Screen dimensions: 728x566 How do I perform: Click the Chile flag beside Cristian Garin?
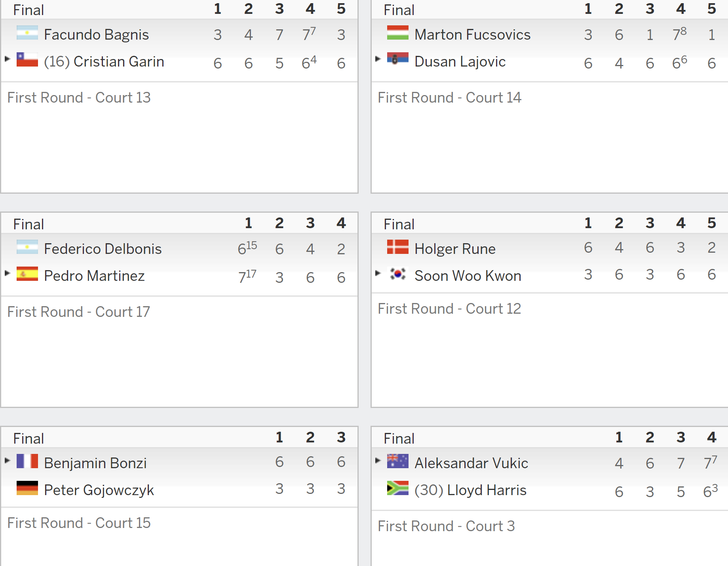coord(27,60)
